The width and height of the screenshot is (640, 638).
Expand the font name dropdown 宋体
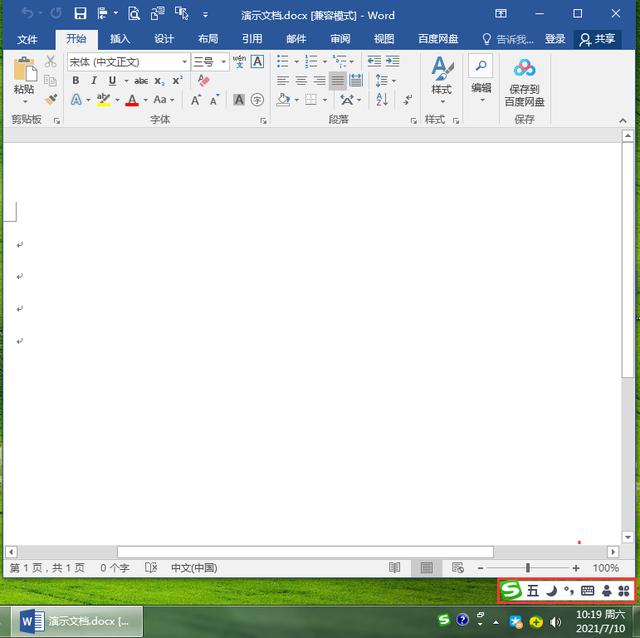(184, 62)
